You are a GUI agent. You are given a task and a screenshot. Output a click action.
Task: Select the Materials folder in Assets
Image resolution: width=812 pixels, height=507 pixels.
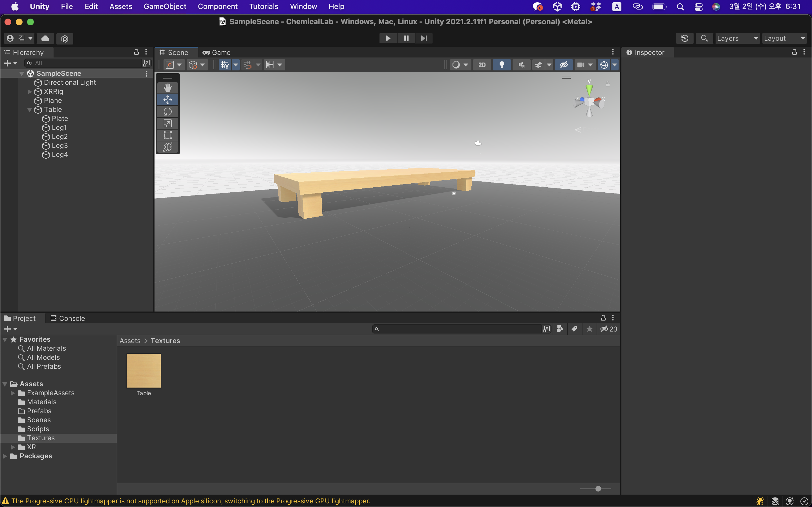41,402
